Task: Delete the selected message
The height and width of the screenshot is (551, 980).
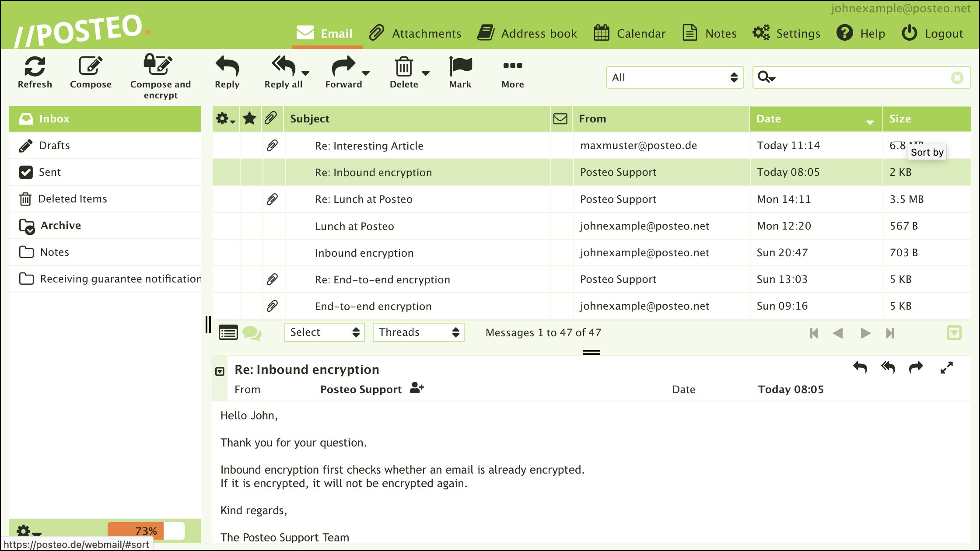Action: [403, 73]
